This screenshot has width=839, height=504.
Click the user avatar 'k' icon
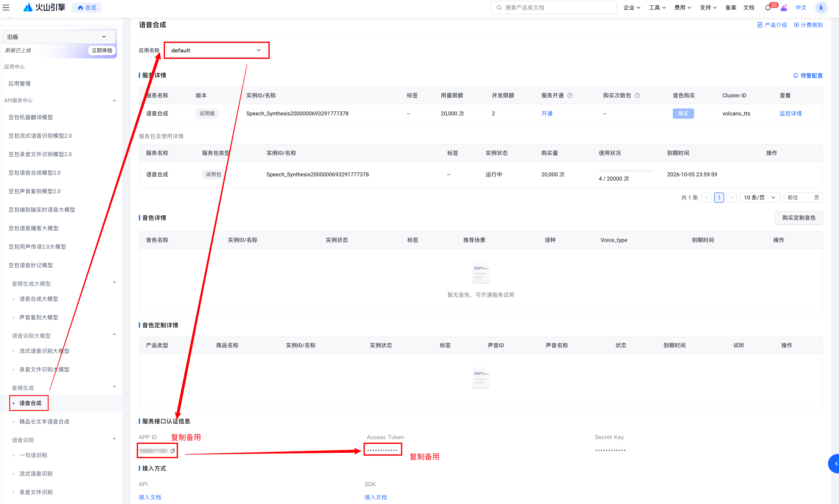(821, 8)
